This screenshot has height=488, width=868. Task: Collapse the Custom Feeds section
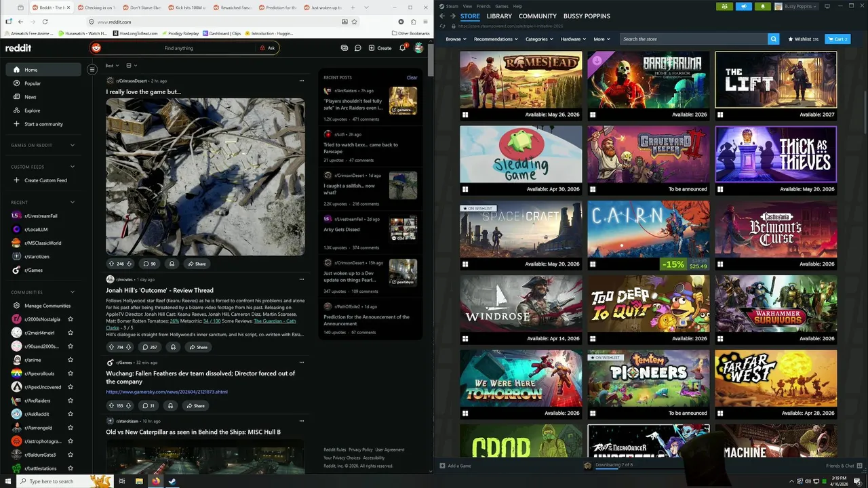(73, 167)
